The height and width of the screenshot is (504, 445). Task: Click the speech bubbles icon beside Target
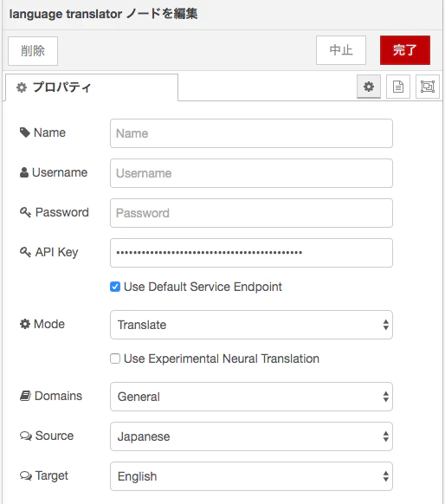[x=26, y=475]
